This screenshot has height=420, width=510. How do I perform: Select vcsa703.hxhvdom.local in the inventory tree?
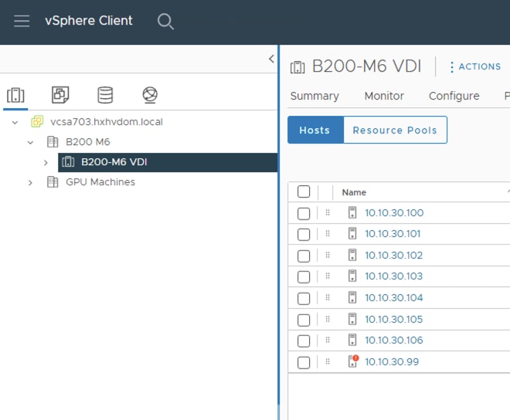point(107,122)
